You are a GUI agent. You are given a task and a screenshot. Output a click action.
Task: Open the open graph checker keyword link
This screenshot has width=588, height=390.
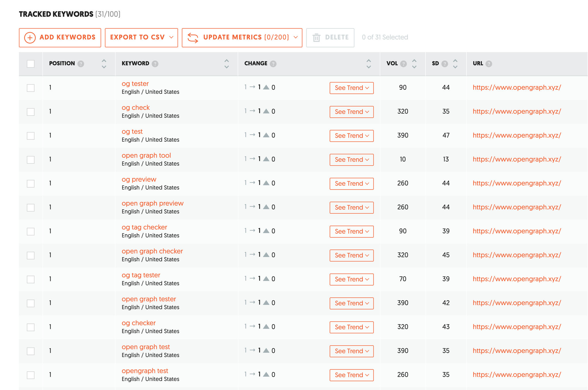click(x=152, y=251)
